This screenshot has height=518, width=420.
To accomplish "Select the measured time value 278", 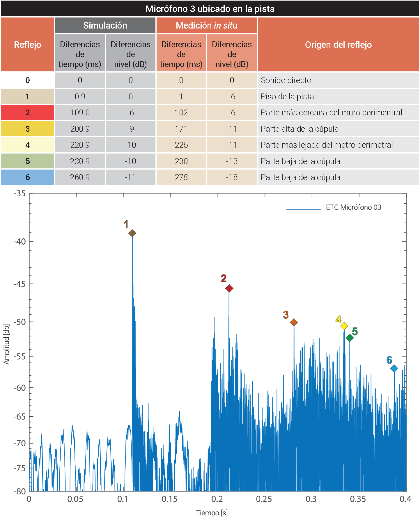I will [181, 177].
